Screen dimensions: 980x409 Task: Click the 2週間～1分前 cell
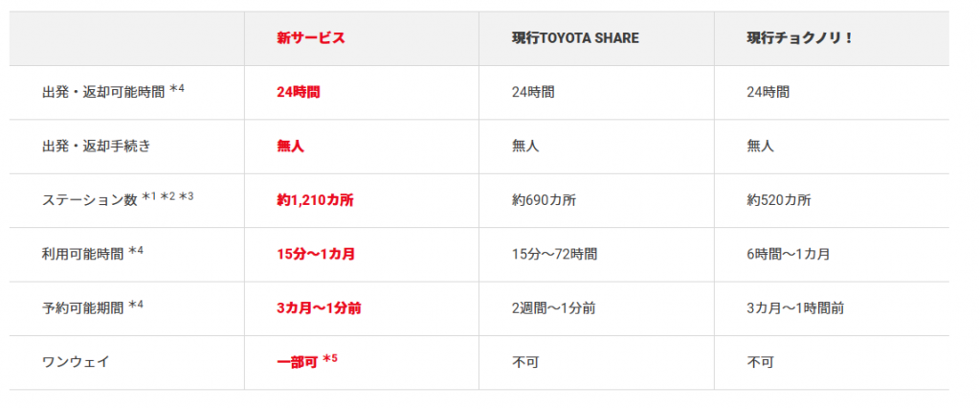click(552, 308)
